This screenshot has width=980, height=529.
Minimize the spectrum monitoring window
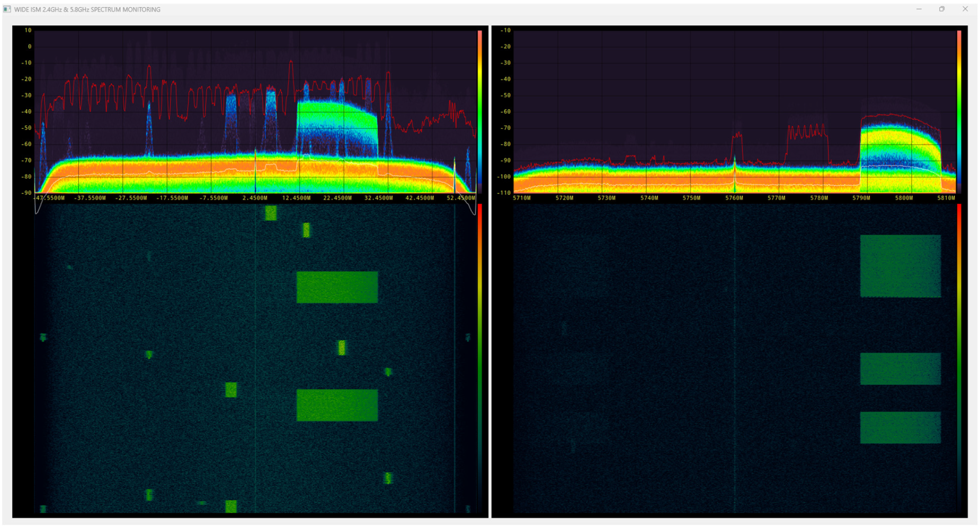coord(919,9)
